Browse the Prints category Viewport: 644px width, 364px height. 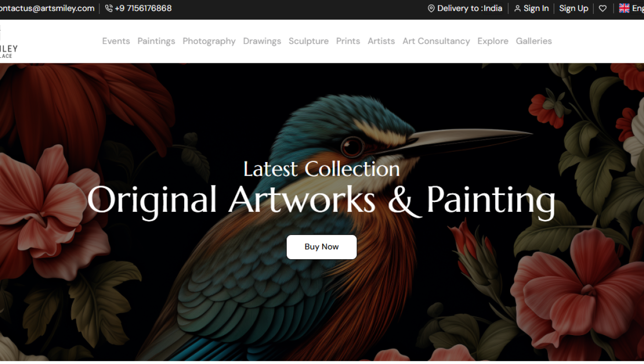(x=348, y=41)
